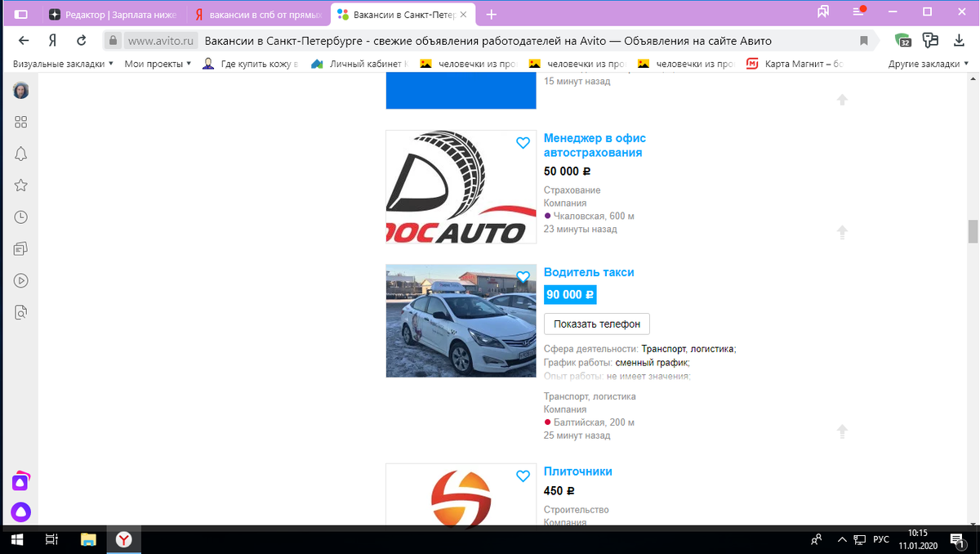
Task: Open File Explorer from taskbar
Action: tap(87, 539)
